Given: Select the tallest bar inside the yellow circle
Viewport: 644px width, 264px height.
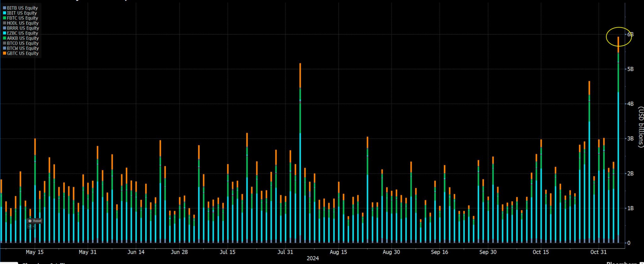Looking at the screenshot, I should point(618,140).
